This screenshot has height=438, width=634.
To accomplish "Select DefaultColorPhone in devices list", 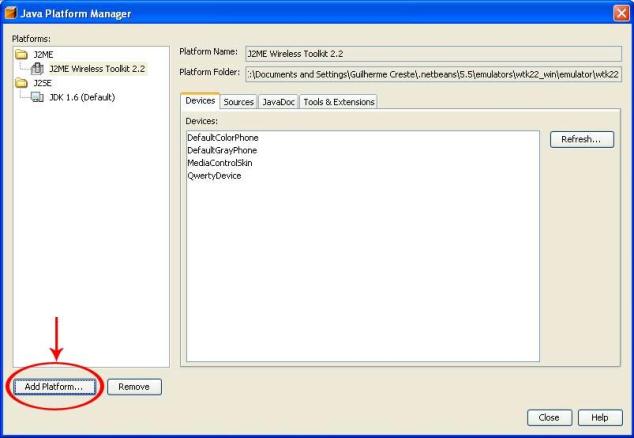I will (x=223, y=137).
